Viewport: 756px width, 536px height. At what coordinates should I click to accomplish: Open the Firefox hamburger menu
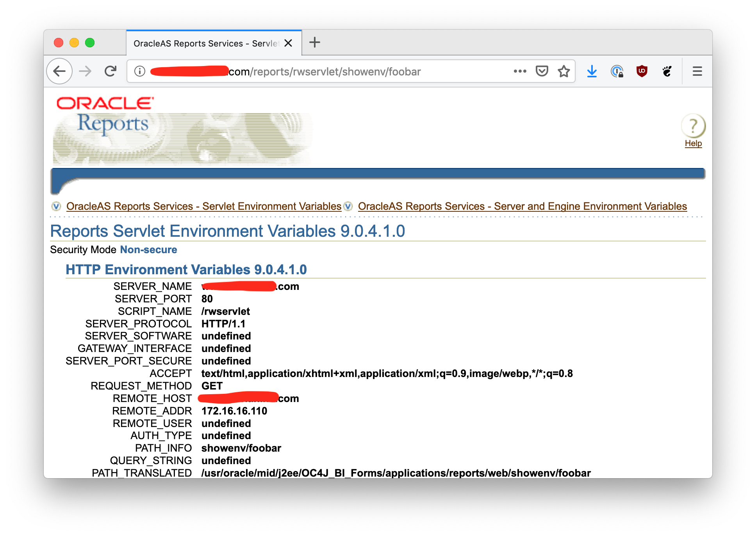(697, 71)
